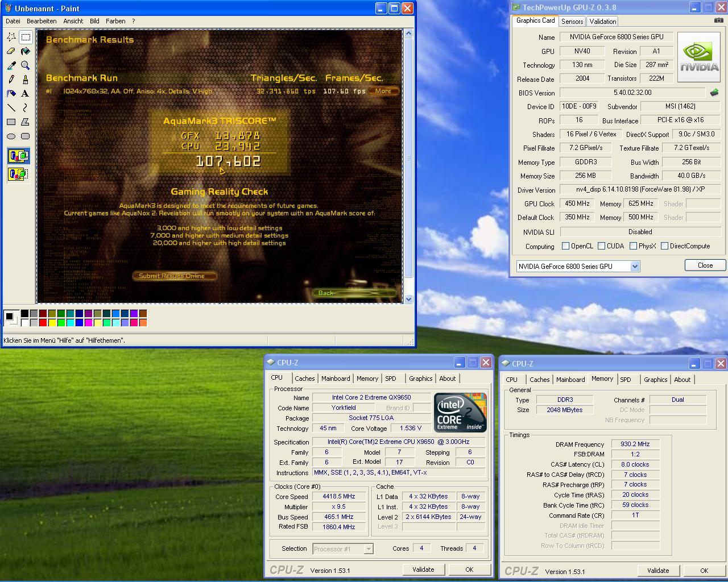Click the Intel Core 2 Extreme logo

(x=460, y=412)
